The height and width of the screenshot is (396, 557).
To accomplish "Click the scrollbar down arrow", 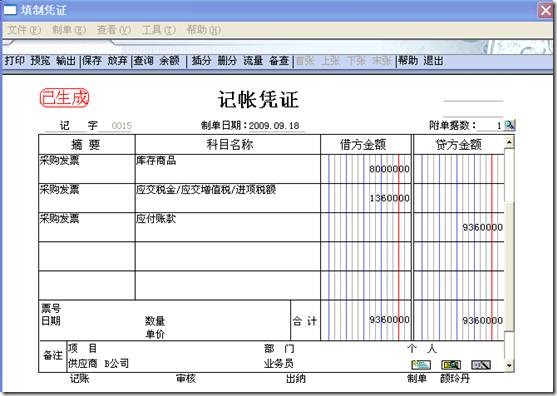I will pyautogui.click(x=509, y=365).
